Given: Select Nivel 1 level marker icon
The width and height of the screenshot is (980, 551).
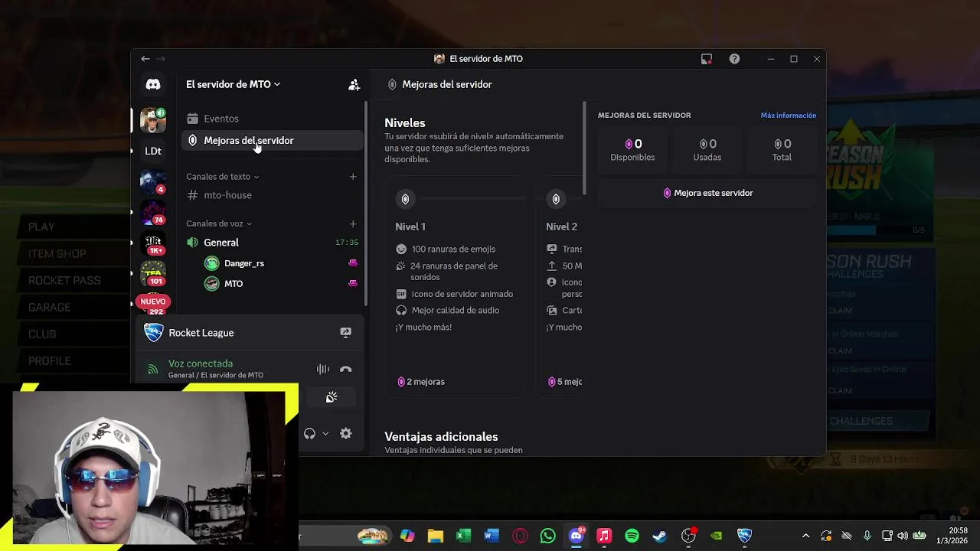Looking at the screenshot, I should (x=405, y=199).
